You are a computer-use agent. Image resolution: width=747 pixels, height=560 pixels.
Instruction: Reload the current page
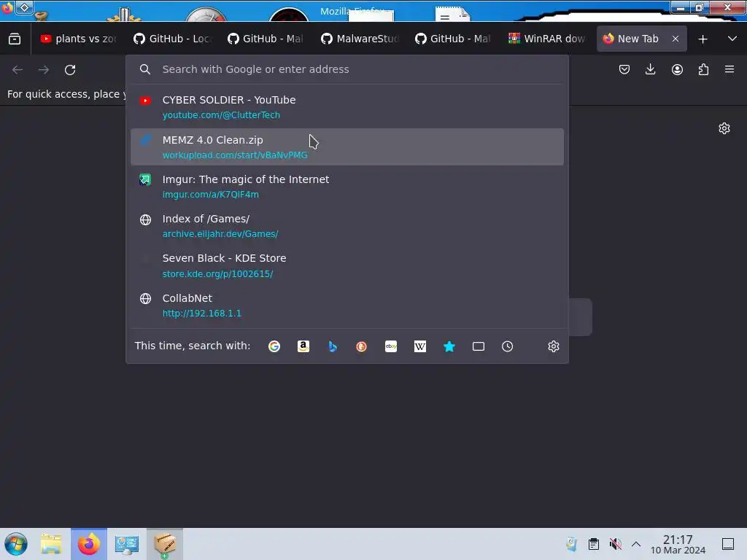click(x=70, y=69)
